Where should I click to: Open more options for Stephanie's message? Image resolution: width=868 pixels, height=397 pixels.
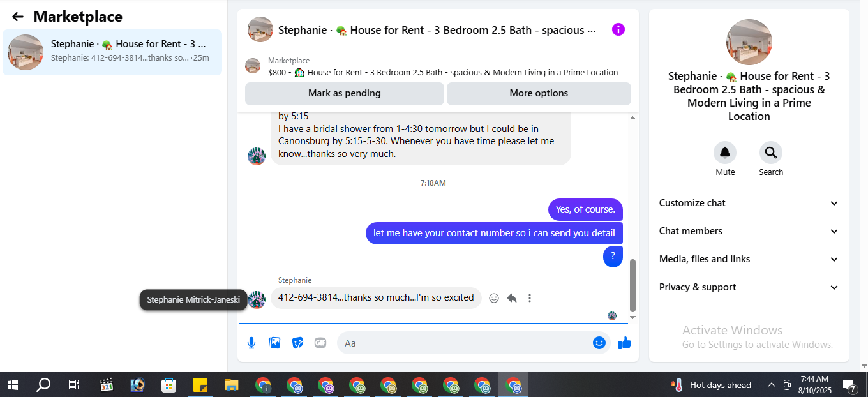(x=530, y=298)
